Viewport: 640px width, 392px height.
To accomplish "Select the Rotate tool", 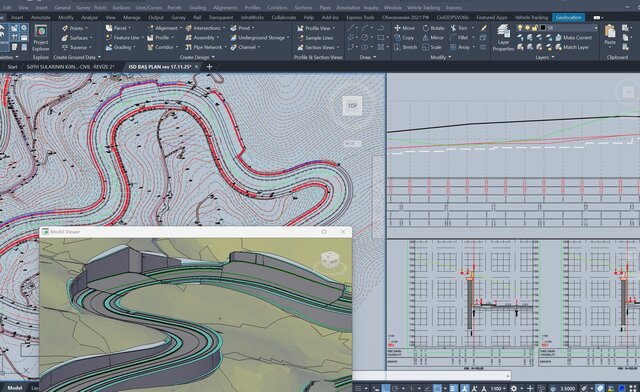I will [433, 28].
